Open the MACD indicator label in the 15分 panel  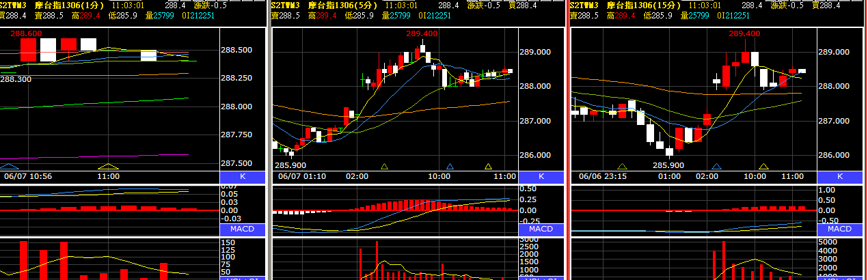840,229
